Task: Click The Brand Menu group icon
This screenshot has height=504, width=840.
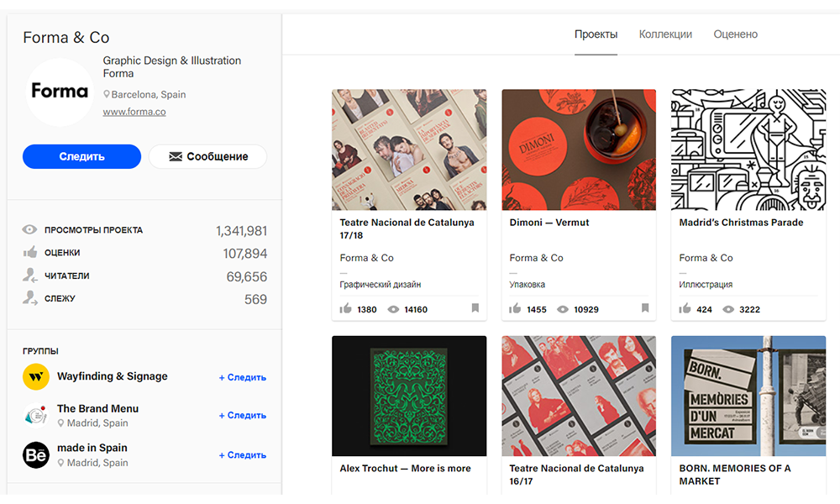Action: pos(36,415)
